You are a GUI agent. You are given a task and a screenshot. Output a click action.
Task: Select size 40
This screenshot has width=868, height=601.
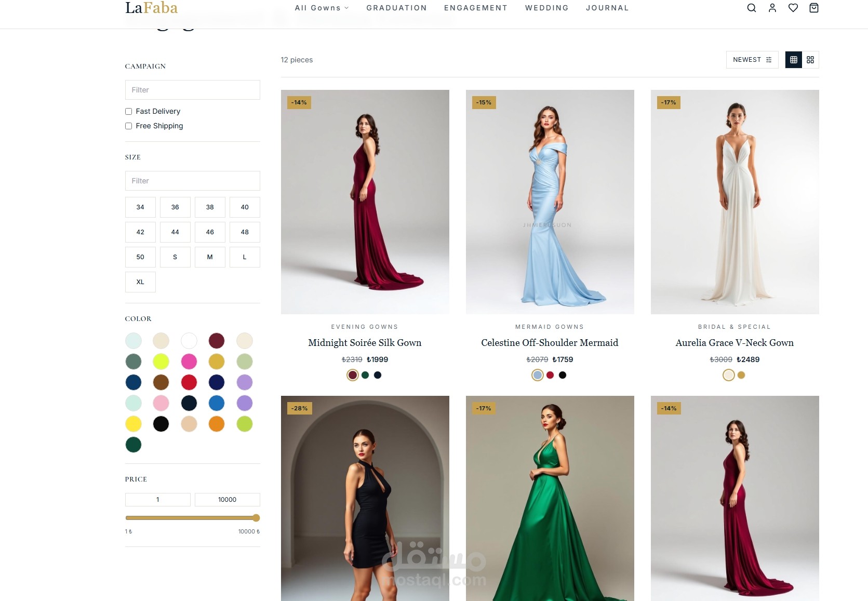[245, 207]
